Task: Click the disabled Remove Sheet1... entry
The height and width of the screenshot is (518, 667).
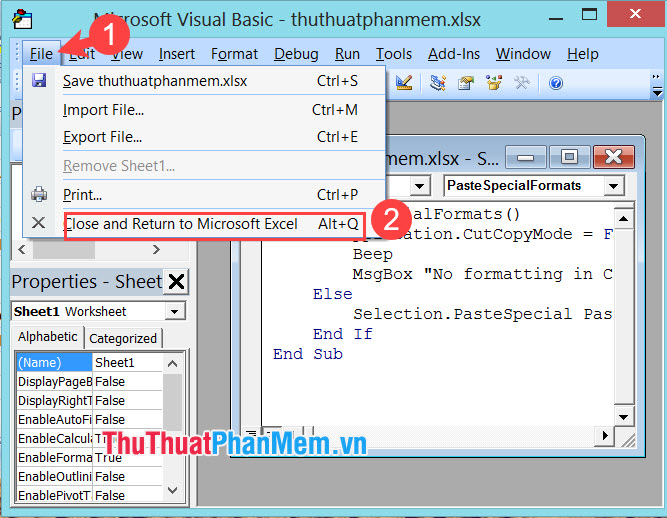Action: point(205,166)
